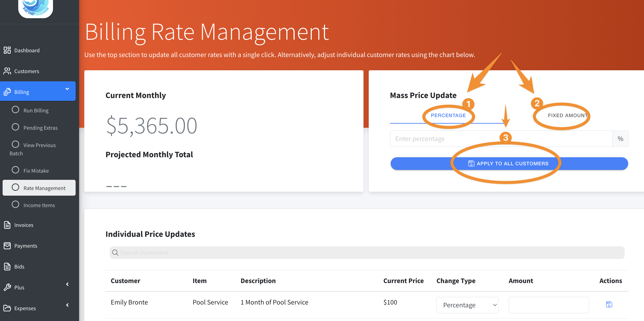Select the Pending Extras radio circle
This screenshot has height=321, width=644.
pos(15,127)
